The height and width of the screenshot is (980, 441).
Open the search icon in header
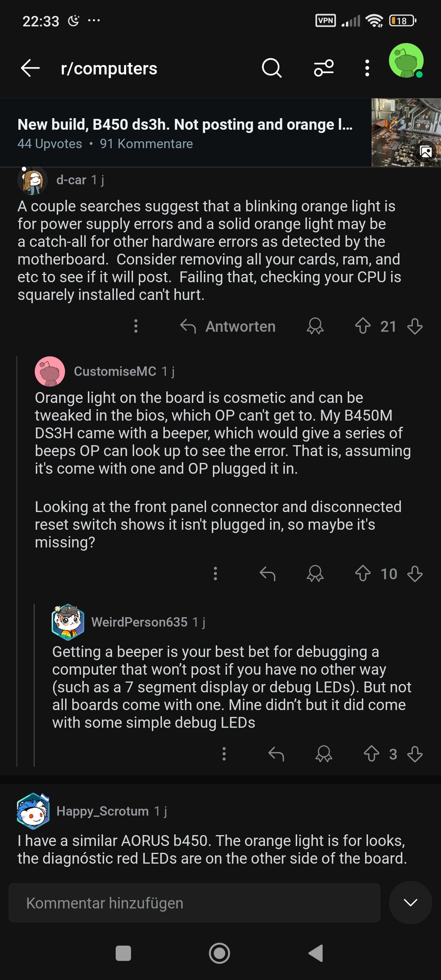[x=272, y=69]
